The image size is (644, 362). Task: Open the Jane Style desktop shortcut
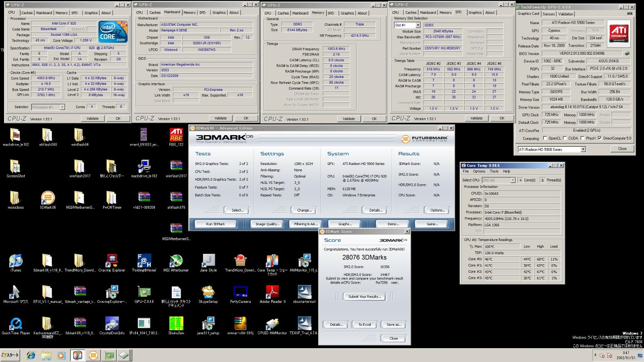[x=208, y=261]
